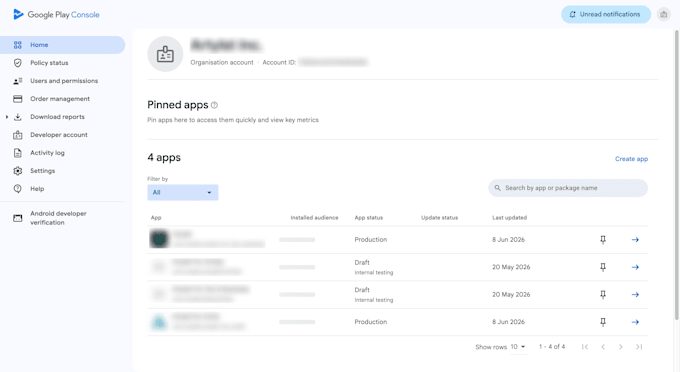Screen dimensions: 680x372
Task: Pin the first Production app, dated 8 Jun 2026
Action: 603,239
